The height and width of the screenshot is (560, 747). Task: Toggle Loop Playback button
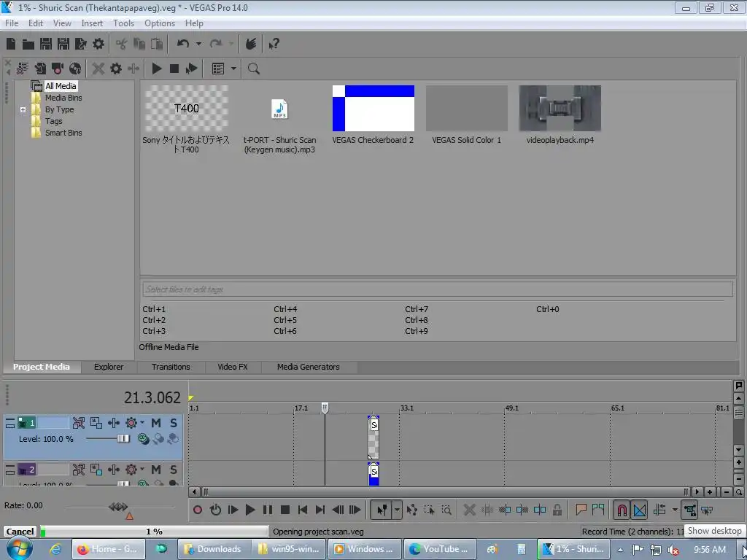215,510
